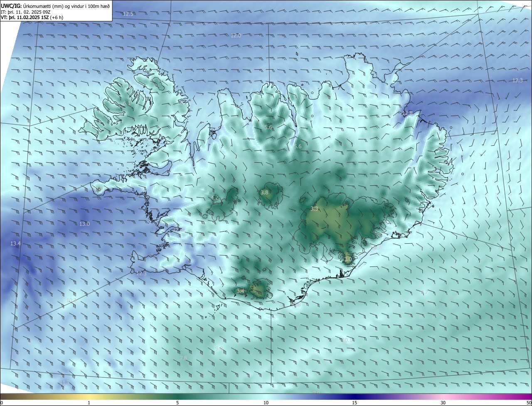Click the color scale tick label 0
The image size is (532, 406).
(2, 403)
